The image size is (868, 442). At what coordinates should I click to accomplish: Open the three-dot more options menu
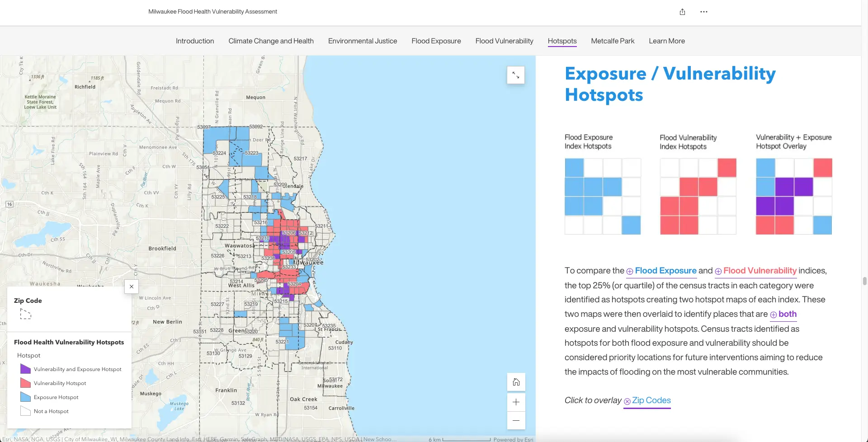(703, 12)
